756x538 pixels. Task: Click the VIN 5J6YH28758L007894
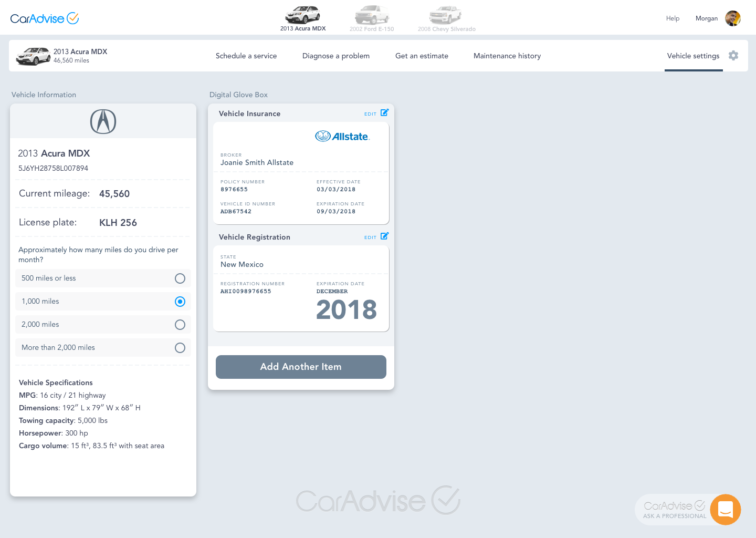(53, 168)
